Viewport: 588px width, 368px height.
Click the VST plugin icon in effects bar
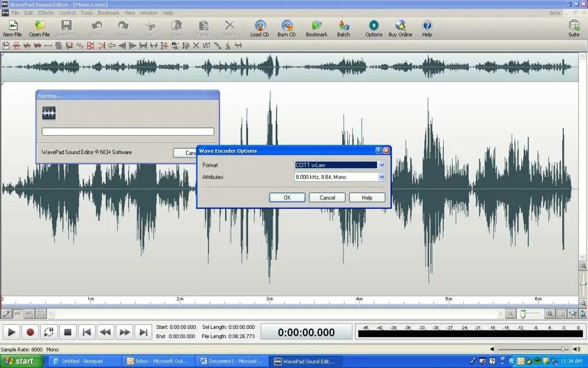click(207, 46)
